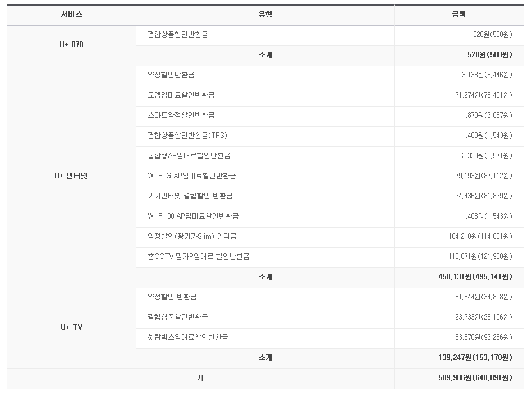
Task: Click the 모뎀임대료할인반환금 row label
Action: 181,95
